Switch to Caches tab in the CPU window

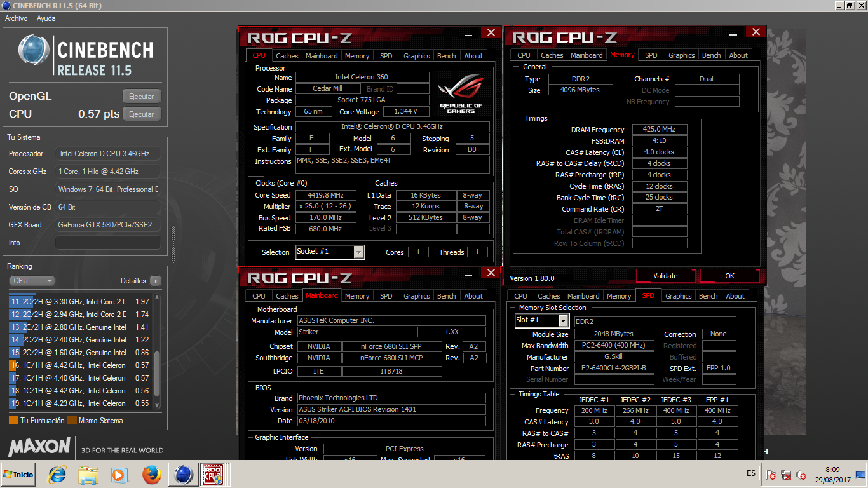tap(287, 56)
